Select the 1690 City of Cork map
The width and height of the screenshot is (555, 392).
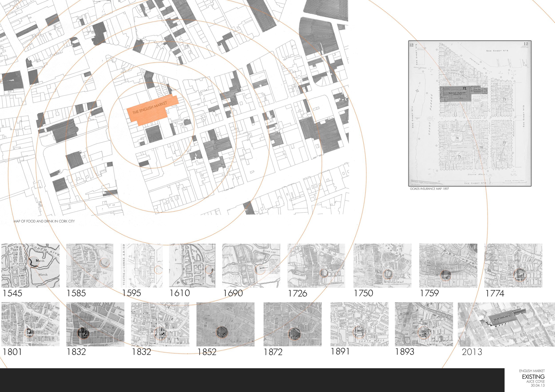251,265
